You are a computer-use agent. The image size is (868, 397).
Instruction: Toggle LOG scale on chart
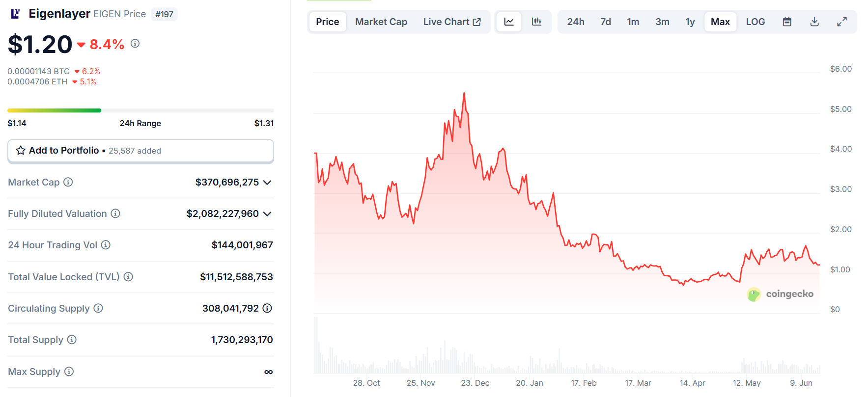tap(756, 22)
